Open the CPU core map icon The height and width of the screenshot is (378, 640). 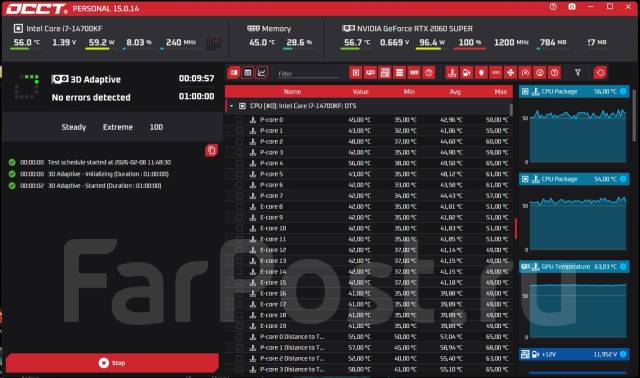213,43
